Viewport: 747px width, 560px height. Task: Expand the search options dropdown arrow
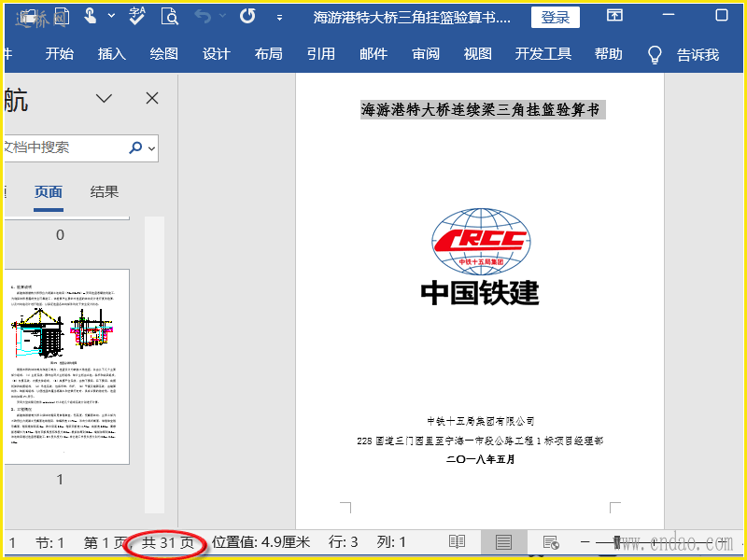point(151,148)
